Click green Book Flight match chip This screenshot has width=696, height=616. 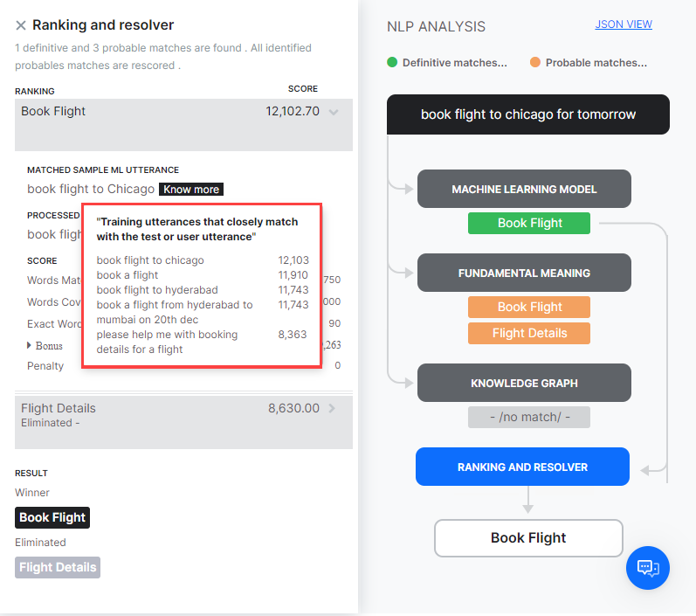click(529, 223)
